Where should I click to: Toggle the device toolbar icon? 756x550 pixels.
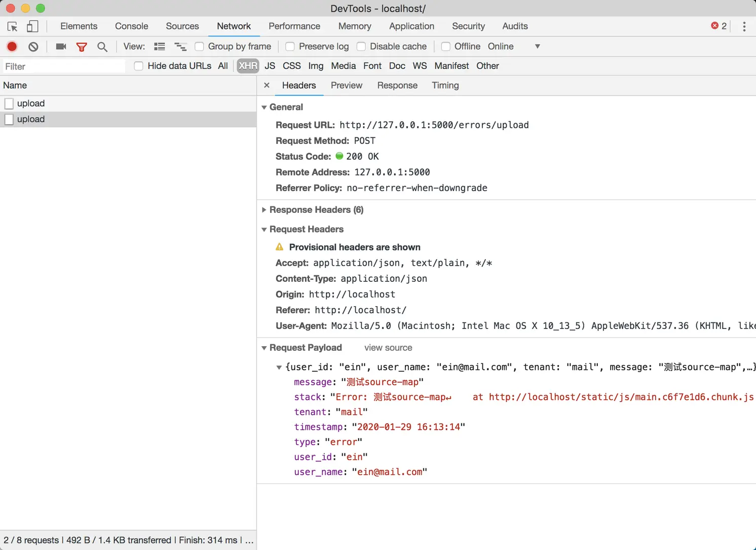pyautogui.click(x=32, y=26)
